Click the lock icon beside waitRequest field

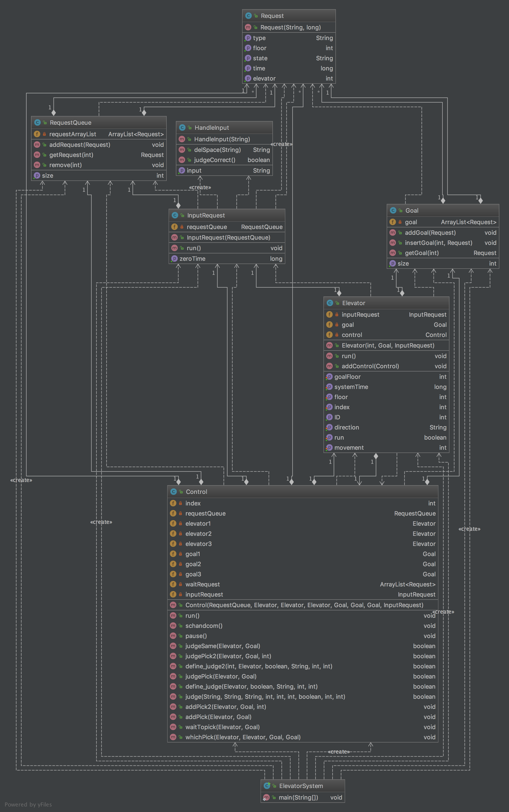click(x=180, y=584)
